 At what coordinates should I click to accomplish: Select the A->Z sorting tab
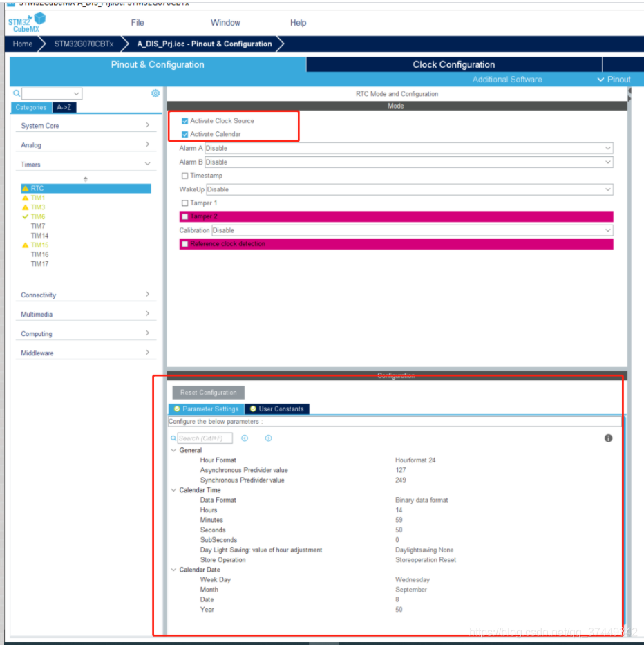tap(64, 107)
